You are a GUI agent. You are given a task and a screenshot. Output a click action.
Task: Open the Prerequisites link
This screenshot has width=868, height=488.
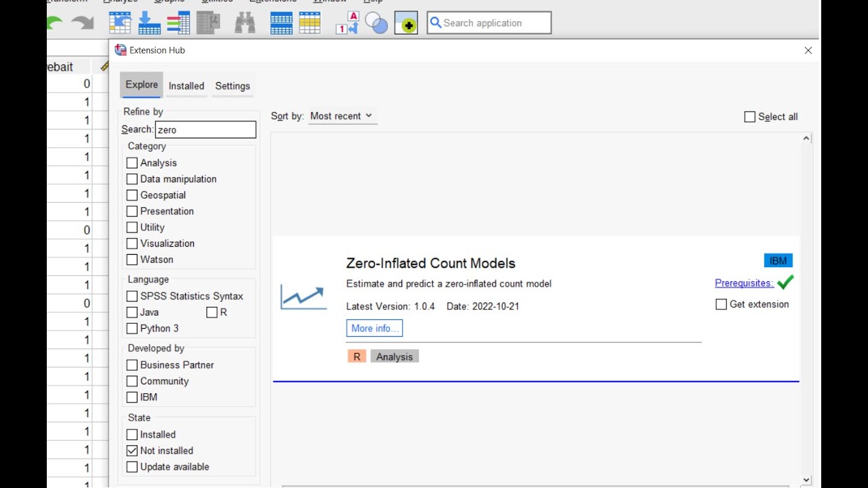(x=745, y=283)
